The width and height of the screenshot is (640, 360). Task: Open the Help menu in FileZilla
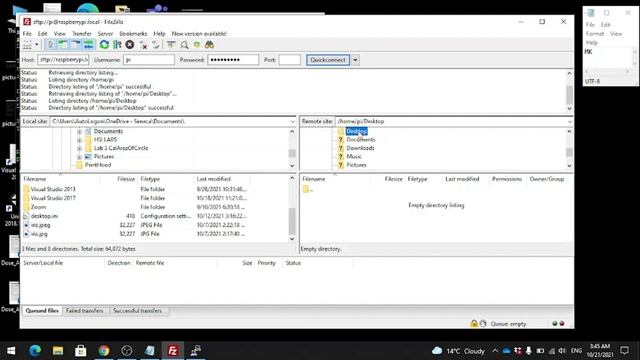[x=159, y=33]
